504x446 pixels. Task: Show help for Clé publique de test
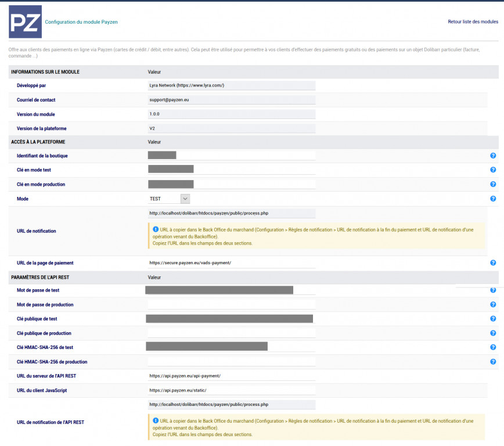click(493, 319)
